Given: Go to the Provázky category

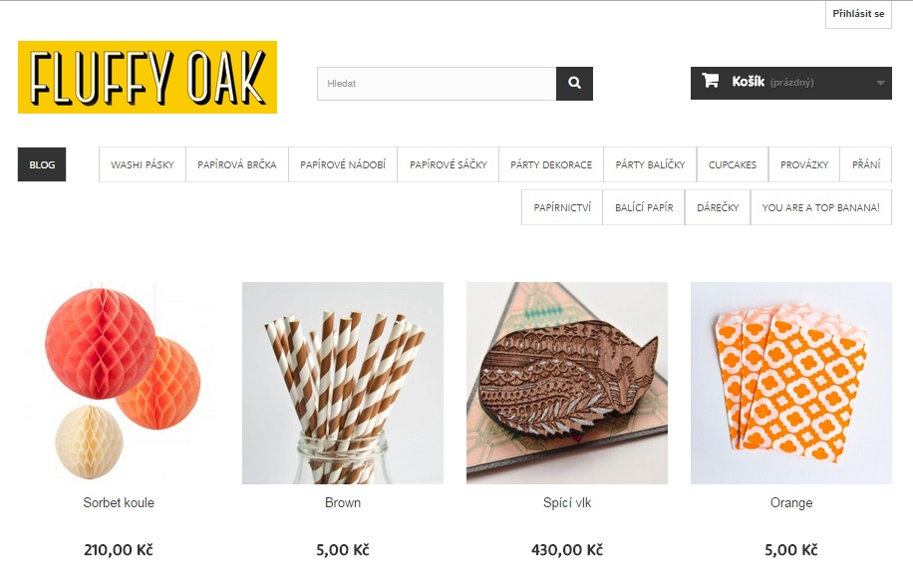Looking at the screenshot, I should click(x=804, y=164).
